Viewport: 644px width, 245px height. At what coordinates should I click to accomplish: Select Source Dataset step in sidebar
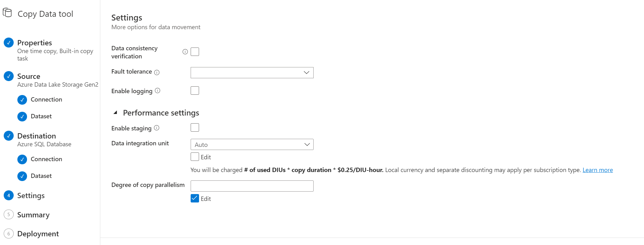coord(41,116)
